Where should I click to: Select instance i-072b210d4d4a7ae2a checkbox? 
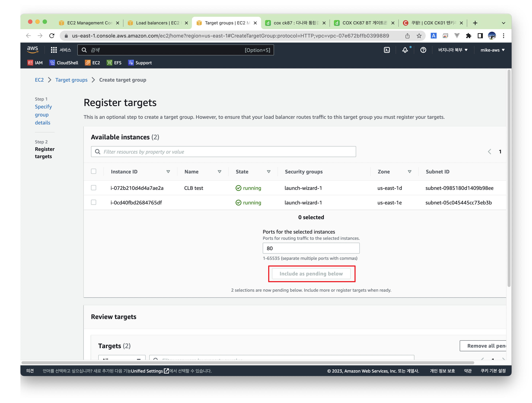pos(94,188)
